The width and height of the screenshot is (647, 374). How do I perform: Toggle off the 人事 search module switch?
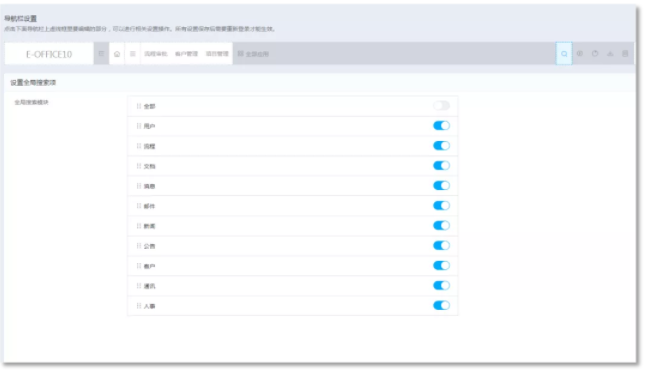441,305
